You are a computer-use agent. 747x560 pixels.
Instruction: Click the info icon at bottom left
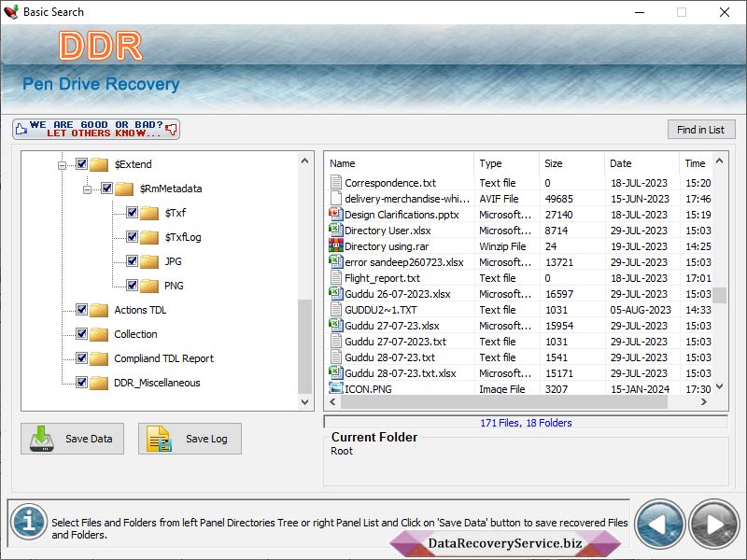point(29,524)
